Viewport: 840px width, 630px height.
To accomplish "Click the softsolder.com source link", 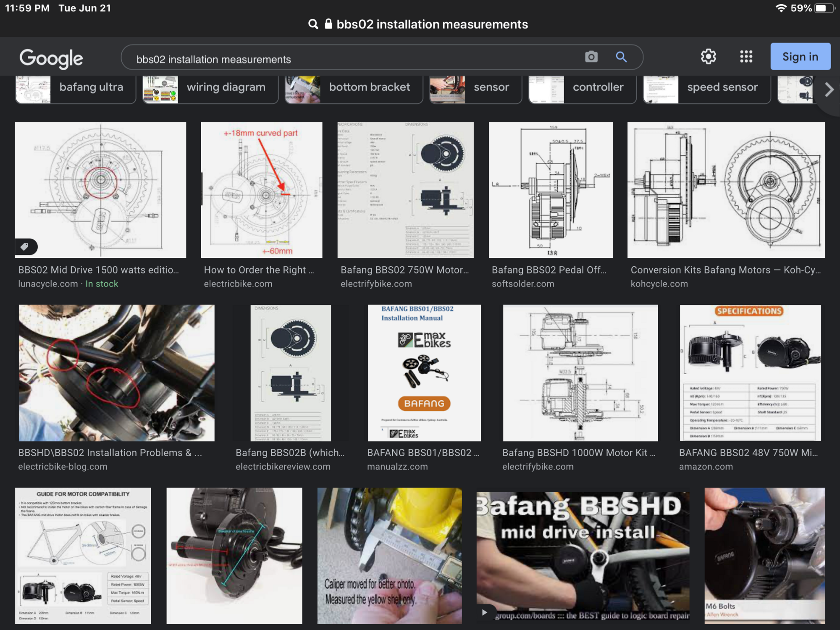I will [523, 284].
